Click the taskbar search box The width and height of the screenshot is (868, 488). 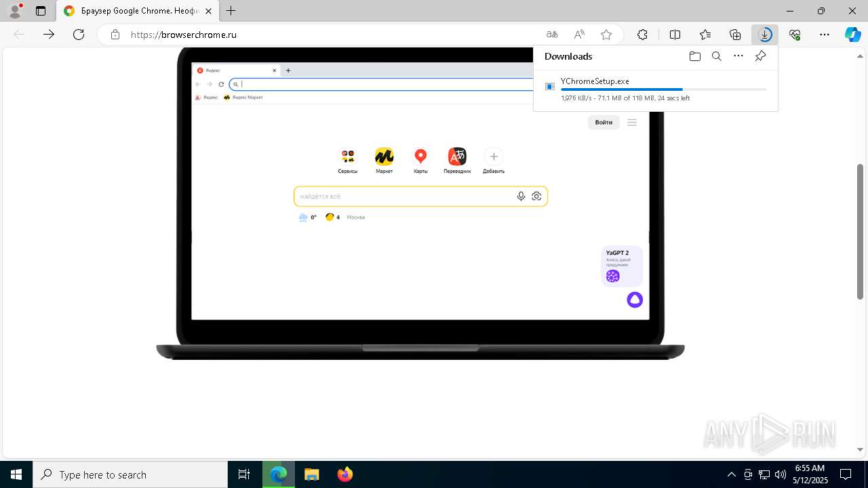(130, 474)
